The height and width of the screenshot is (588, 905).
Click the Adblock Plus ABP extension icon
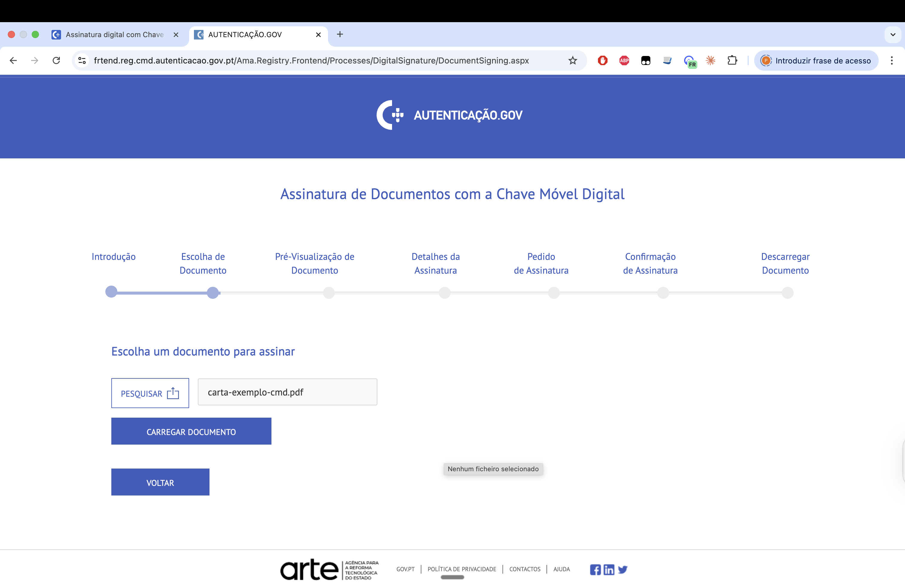pyautogui.click(x=624, y=60)
